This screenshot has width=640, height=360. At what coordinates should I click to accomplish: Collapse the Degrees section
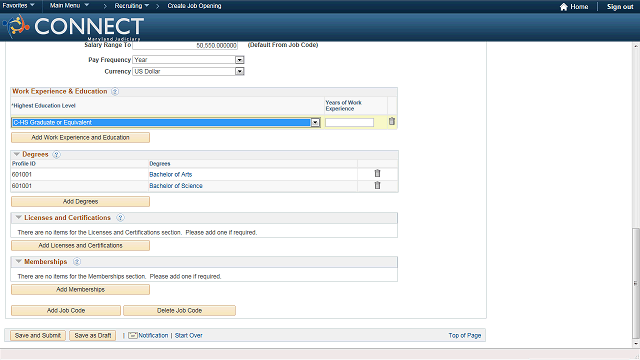(x=17, y=154)
